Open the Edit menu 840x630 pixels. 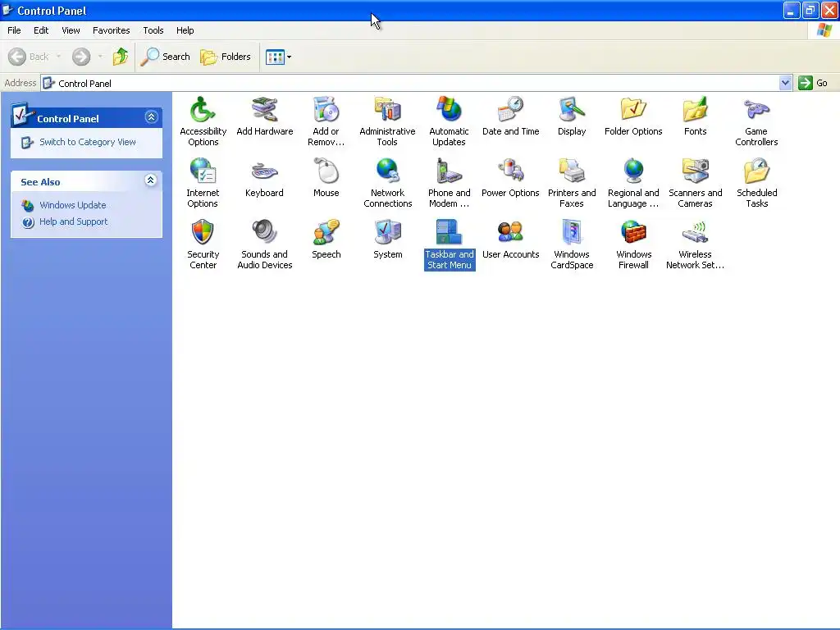coord(41,30)
